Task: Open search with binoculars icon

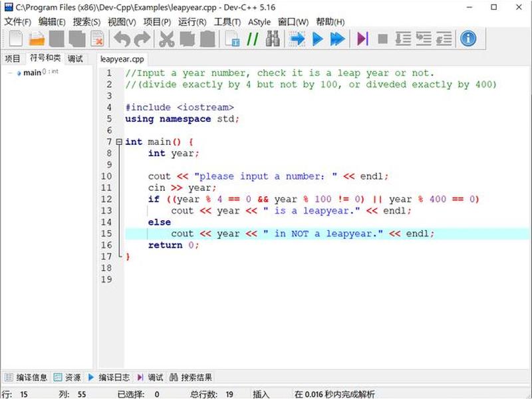Action: 273,39
